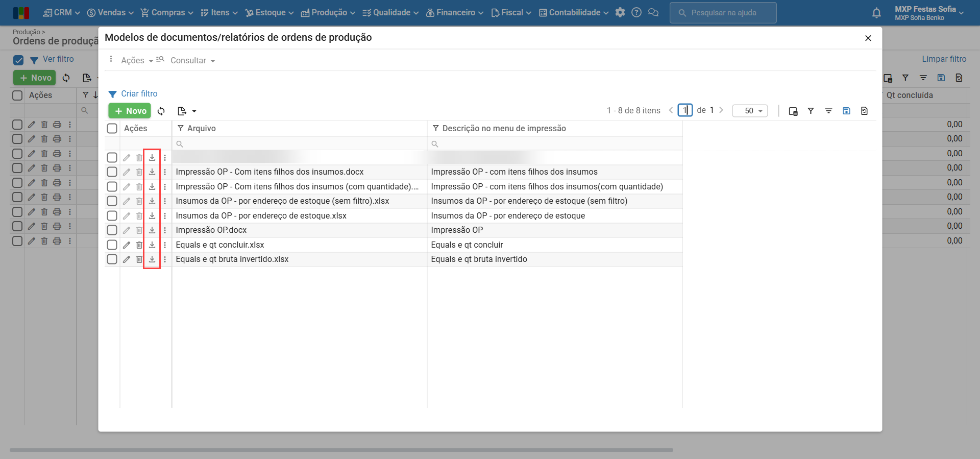Save grid layout with the dialog's disk icon
Viewport: 980px width, 459px height.
[x=846, y=111]
